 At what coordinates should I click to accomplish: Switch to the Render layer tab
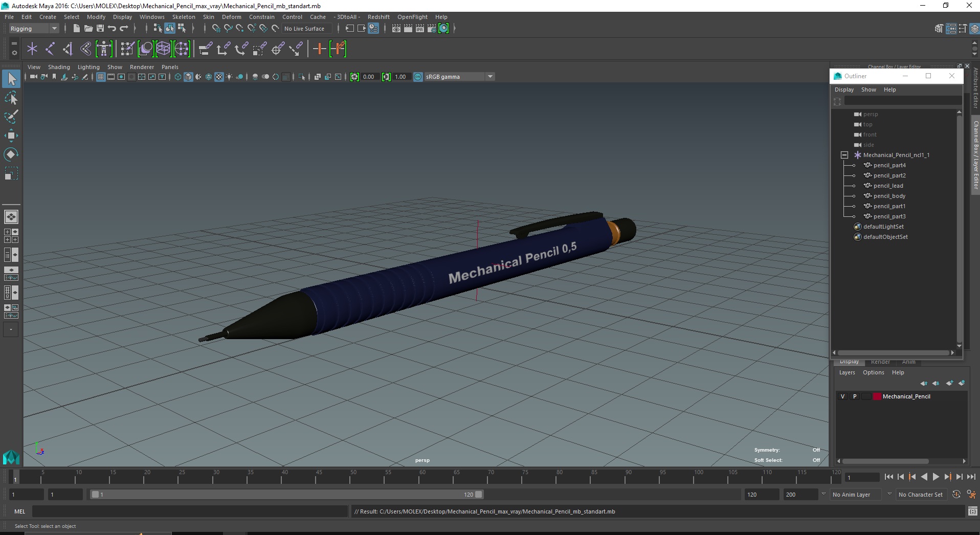tap(880, 362)
